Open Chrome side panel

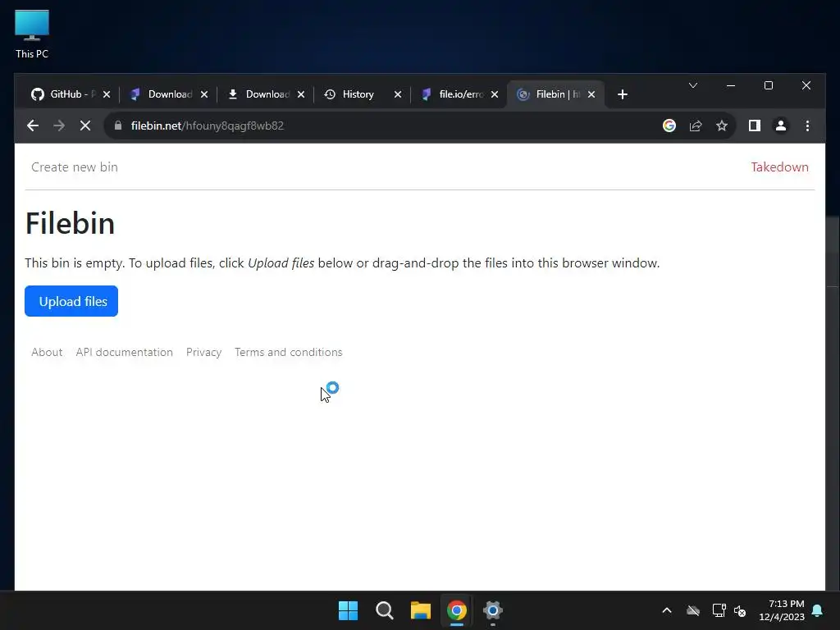tap(755, 126)
